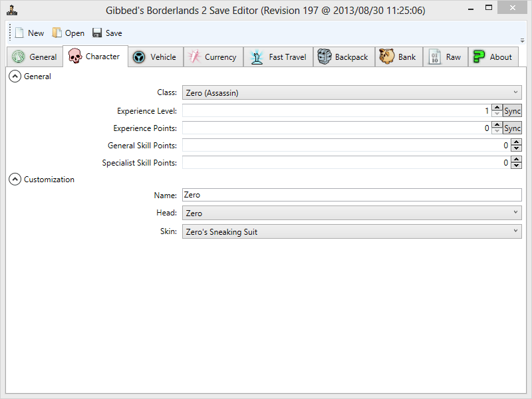Open the Raw binary data tab icon
Image resolution: width=532 pixels, height=399 pixels.
pyautogui.click(x=434, y=57)
